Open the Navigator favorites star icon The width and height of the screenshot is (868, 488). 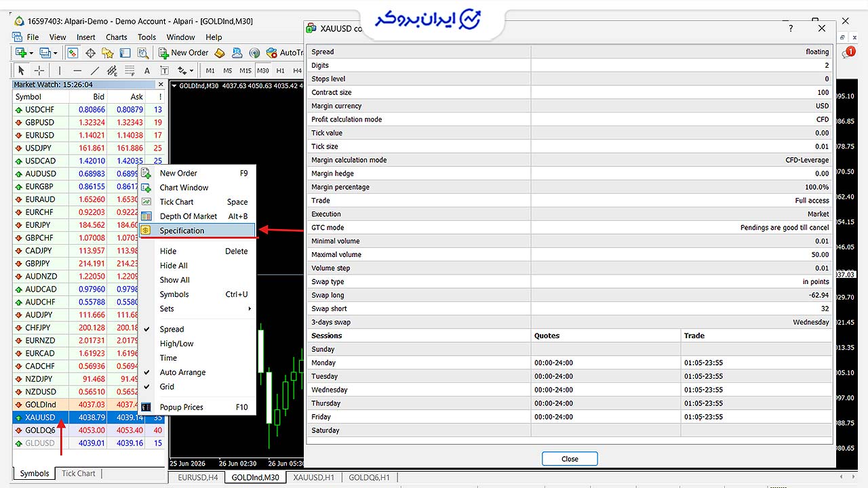[x=108, y=53]
